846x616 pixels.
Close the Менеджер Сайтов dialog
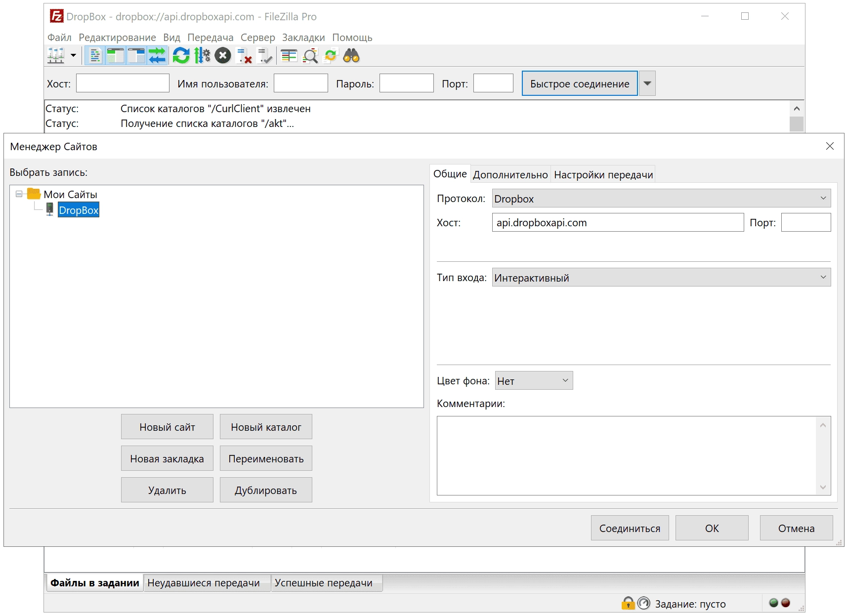pos(830,146)
